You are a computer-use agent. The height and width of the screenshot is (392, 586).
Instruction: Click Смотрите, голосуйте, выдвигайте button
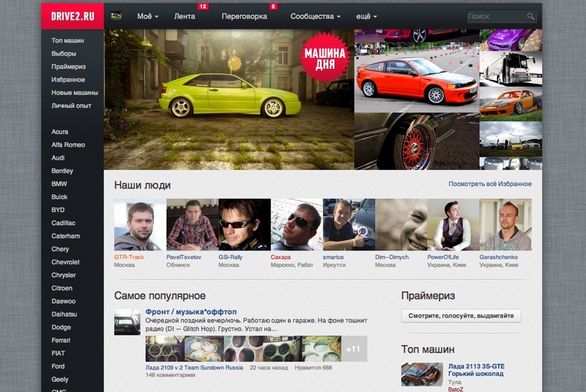point(461,316)
